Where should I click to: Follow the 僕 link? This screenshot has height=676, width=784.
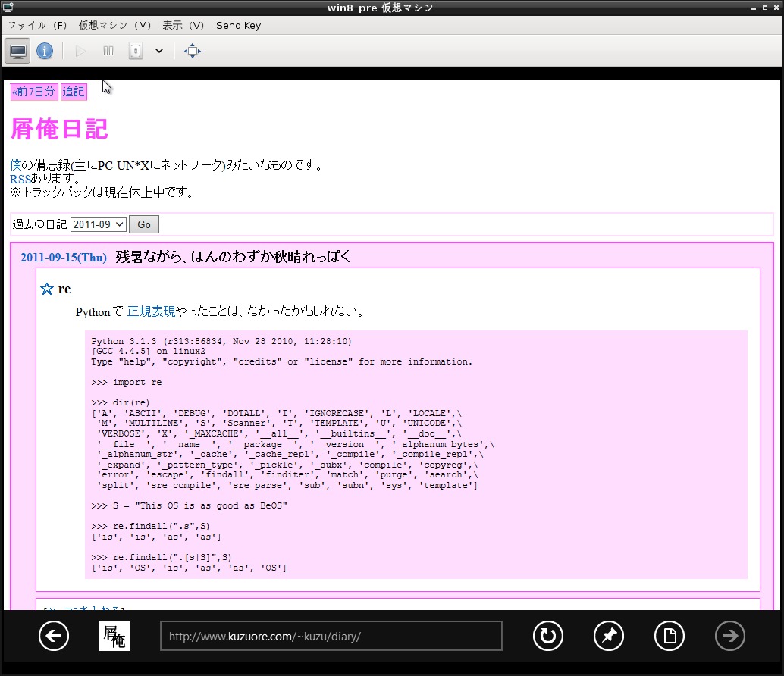(15, 165)
